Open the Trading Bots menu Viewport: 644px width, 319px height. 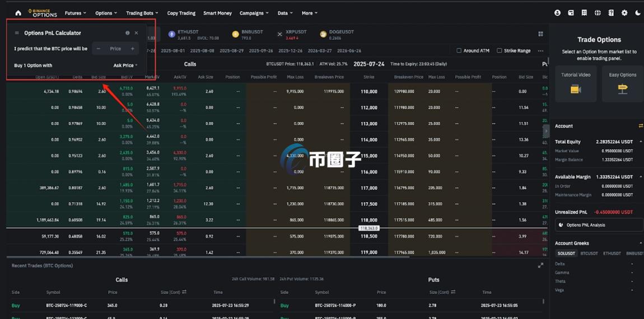click(x=142, y=13)
